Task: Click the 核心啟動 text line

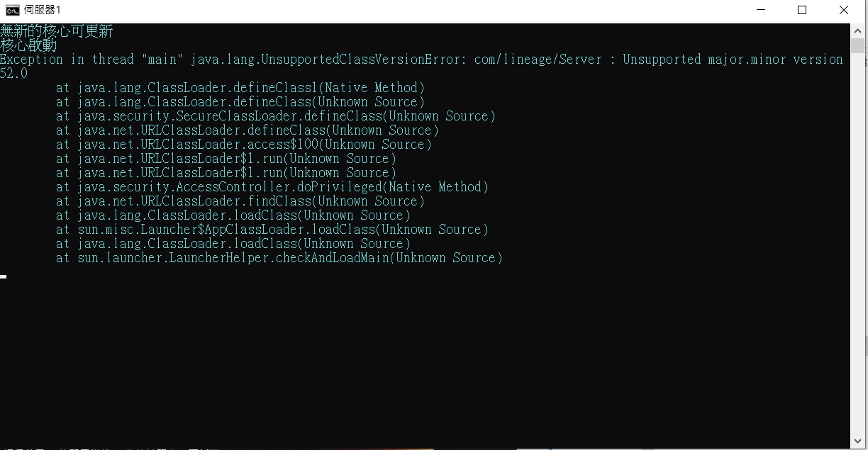Action: point(28,45)
